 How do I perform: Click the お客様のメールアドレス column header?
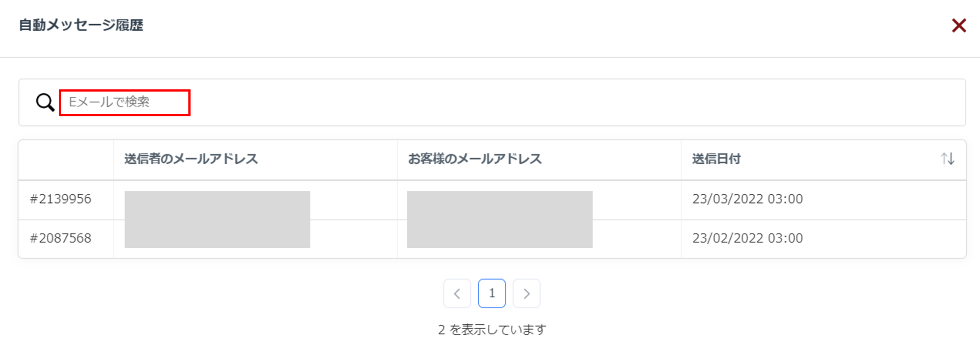click(475, 159)
